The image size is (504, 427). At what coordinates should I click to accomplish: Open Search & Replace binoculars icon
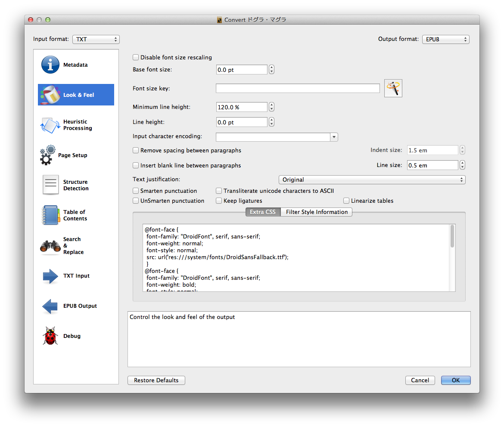(50, 246)
